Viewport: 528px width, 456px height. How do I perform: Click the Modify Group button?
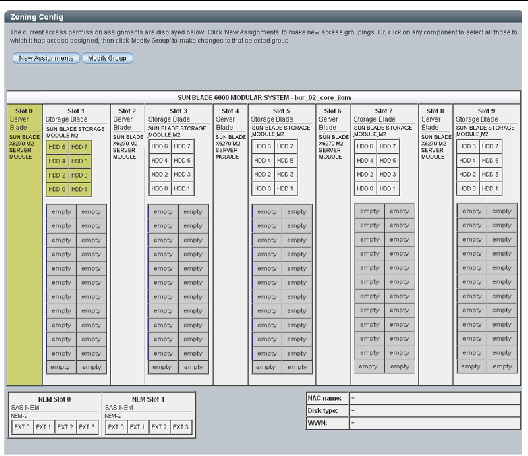(107, 58)
